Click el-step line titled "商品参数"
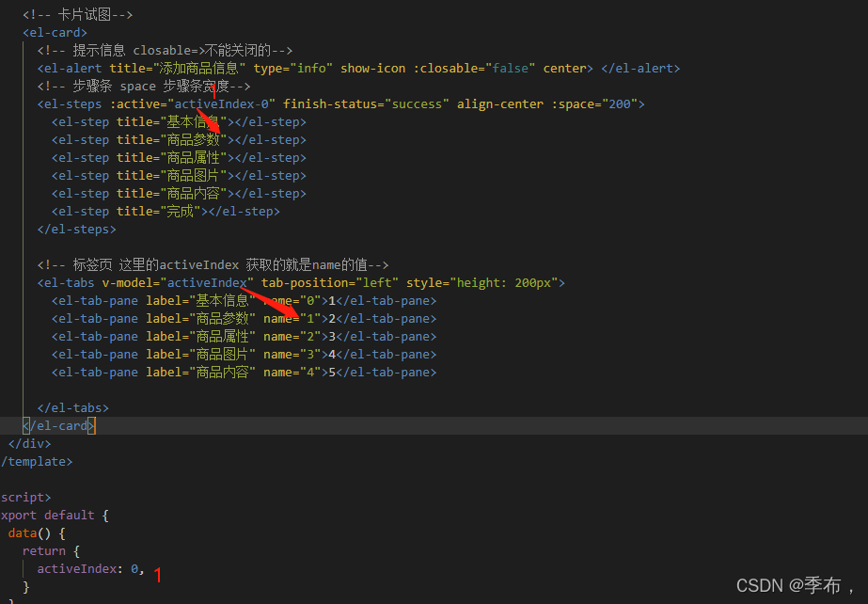 tap(179, 139)
